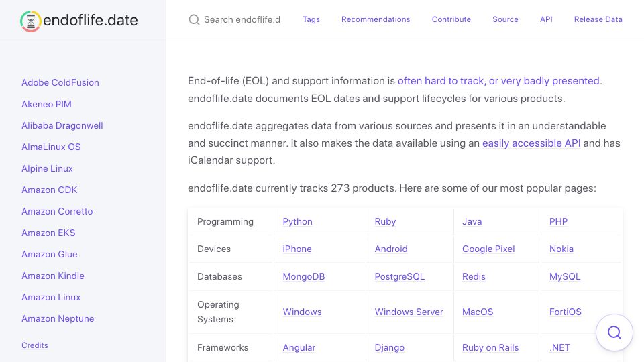The width and height of the screenshot is (644, 362).
Task: Select Amazon Glue in sidebar
Action: click(49, 254)
